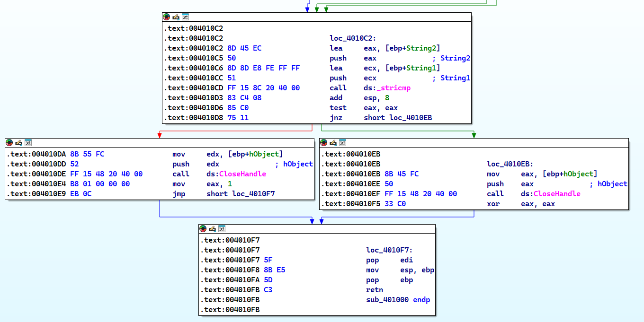Viewport: 644px width, 322px height.
Task: Click the group nodes icon on loc_4010EB block
Action: (x=342, y=142)
